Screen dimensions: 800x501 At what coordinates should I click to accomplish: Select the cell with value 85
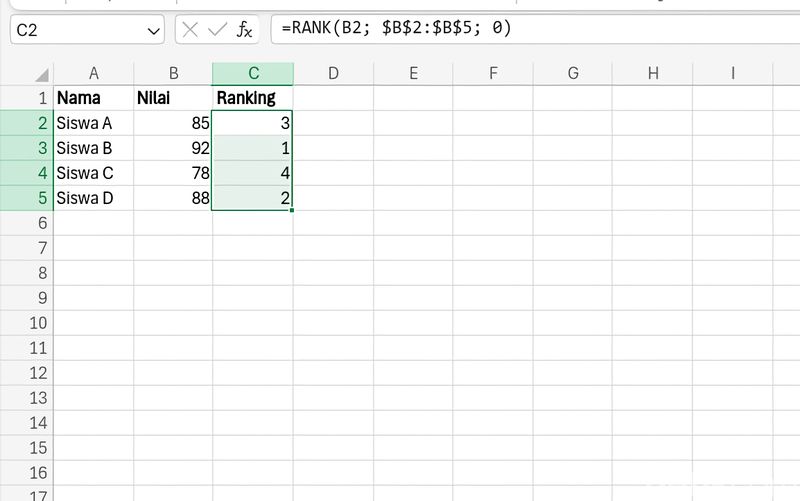pos(173,123)
